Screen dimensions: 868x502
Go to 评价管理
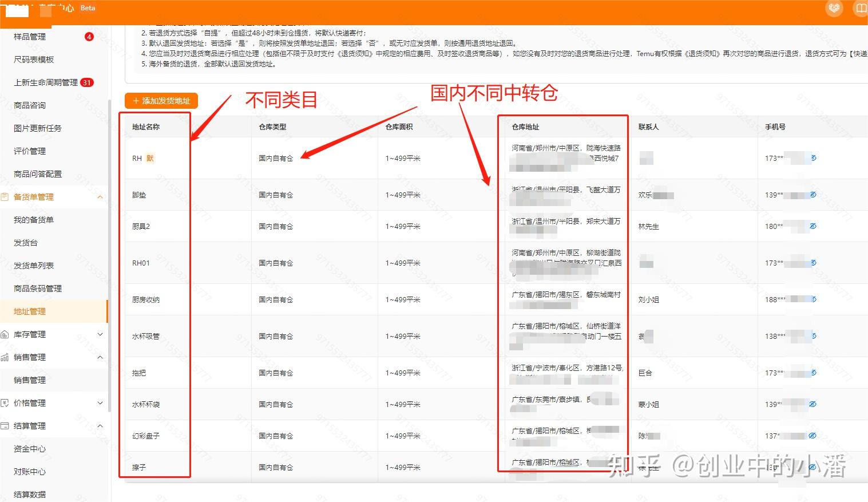(x=30, y=151)
